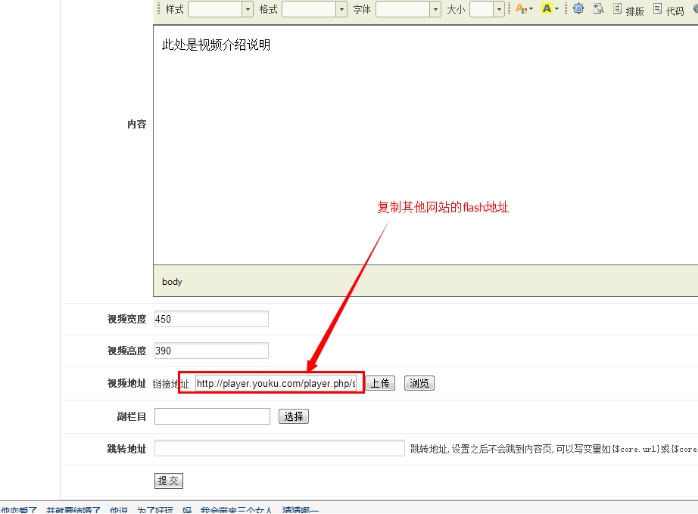The height and width of the screenshot is (514, 698).
Task: Expand the 格式 format dropdown
Action: pyautogui.click(x=315, y=9)
